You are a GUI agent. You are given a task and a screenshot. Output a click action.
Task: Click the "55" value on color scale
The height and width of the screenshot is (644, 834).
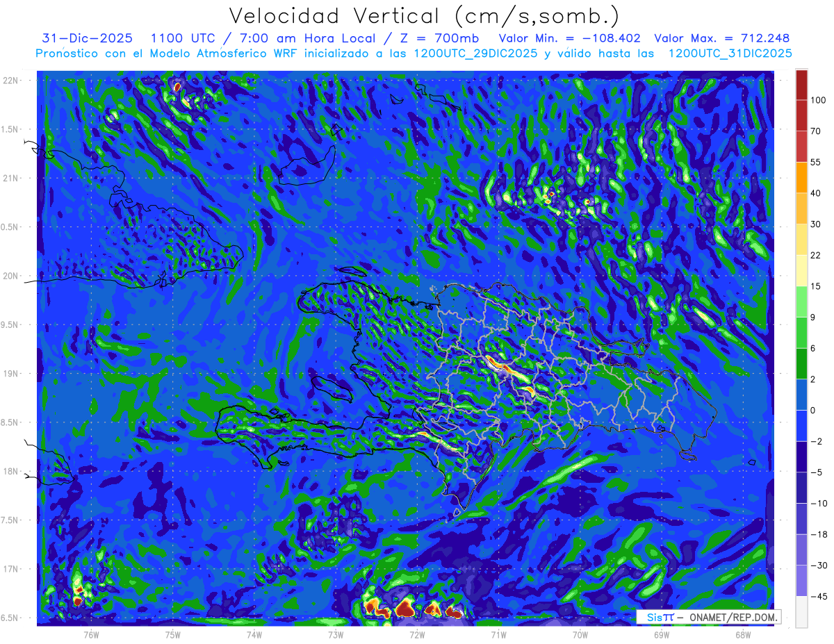816,163
